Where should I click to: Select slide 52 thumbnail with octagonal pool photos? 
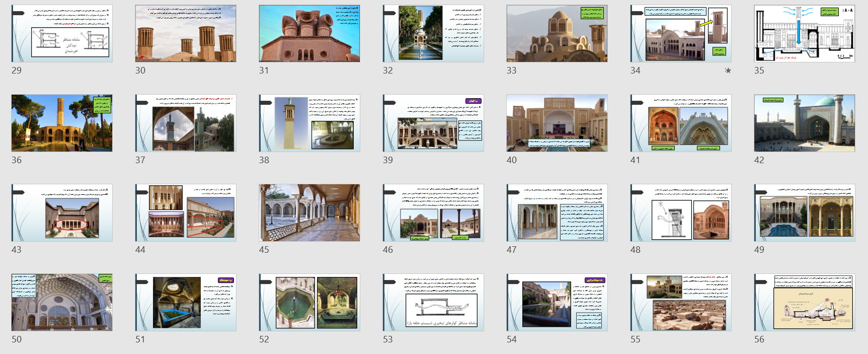pos(309,303)
